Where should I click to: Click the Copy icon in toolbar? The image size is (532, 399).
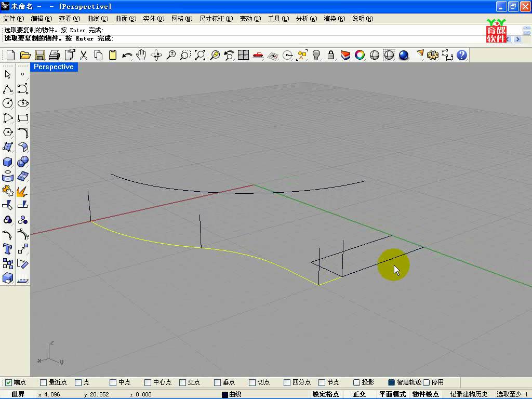coord(98,55)
